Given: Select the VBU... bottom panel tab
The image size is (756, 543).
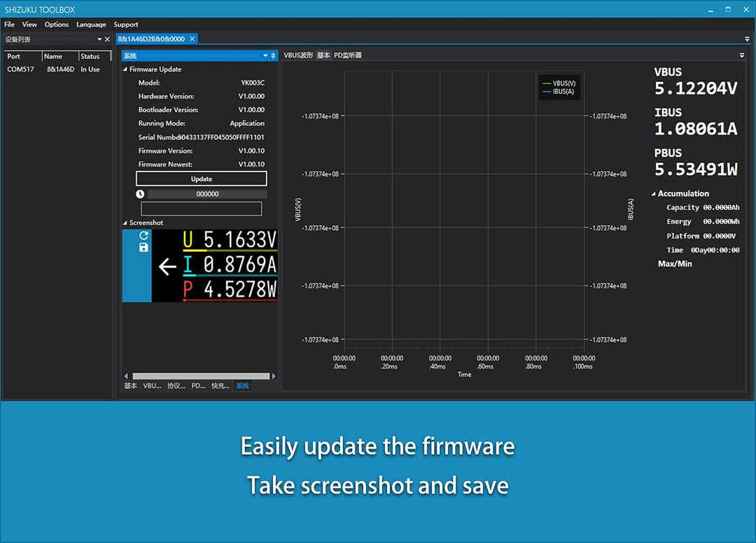Looking at the screenshot, I should [153, 386].
